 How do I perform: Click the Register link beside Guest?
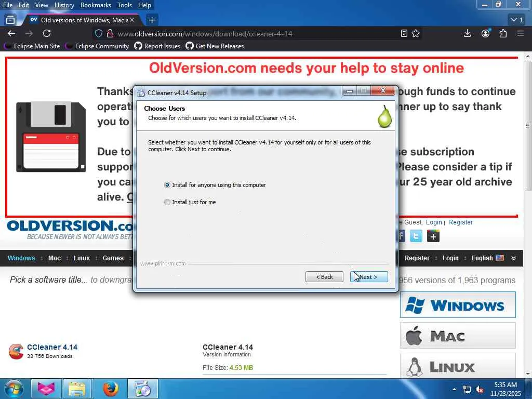[x=460, y=222]
